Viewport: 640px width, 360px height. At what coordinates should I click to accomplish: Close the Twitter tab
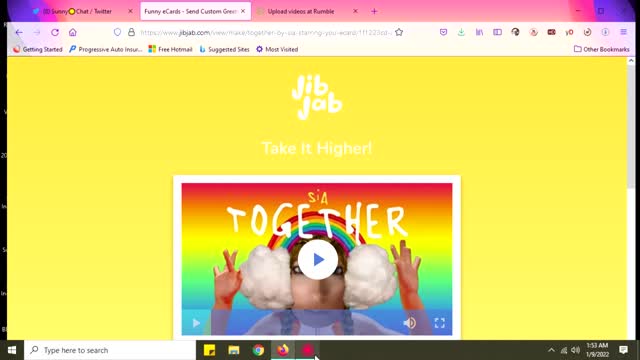coord(130,11)
